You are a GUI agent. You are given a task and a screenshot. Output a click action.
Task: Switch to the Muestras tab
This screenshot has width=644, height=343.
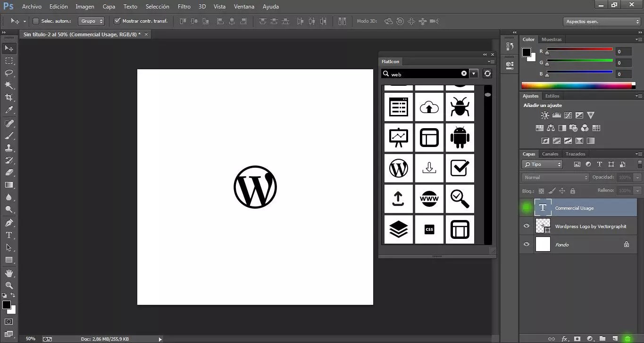(x=552, y=40)
